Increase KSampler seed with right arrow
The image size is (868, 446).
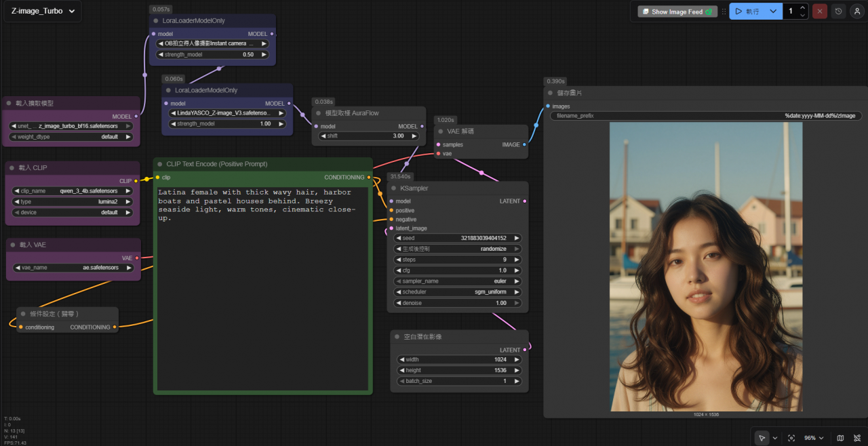click(x=517, y=238)
